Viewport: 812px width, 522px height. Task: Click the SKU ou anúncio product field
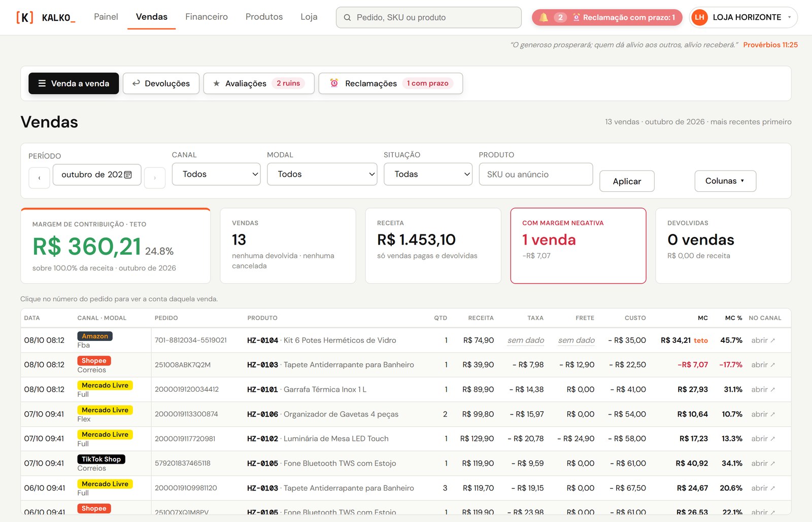point(536,174)
